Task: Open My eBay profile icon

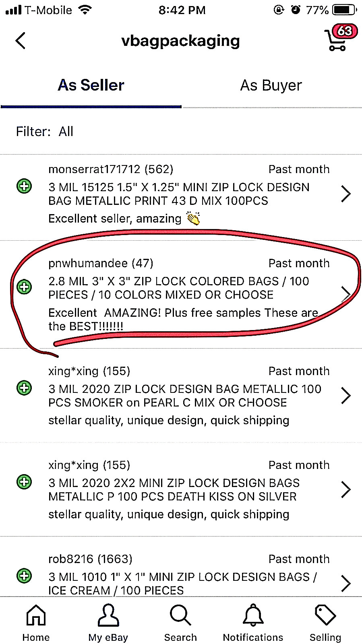Action: pyautogui.click(x=108, y=622)
